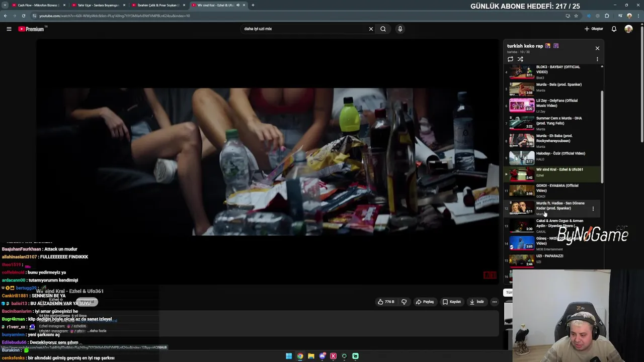Open Chrome from the taskbar
The width and height of the screenshot is (644, 362).
300,356
